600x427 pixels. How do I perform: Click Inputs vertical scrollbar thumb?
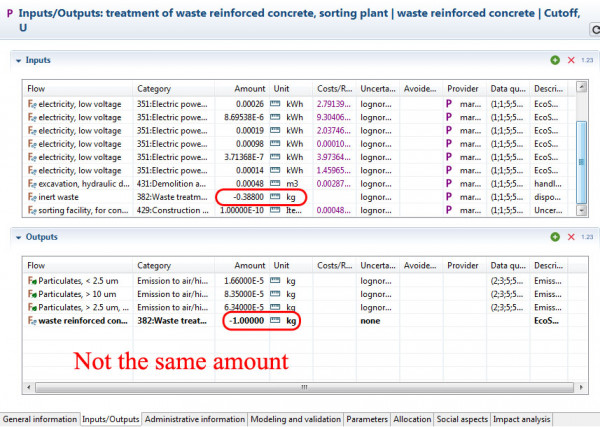point(581,162)
